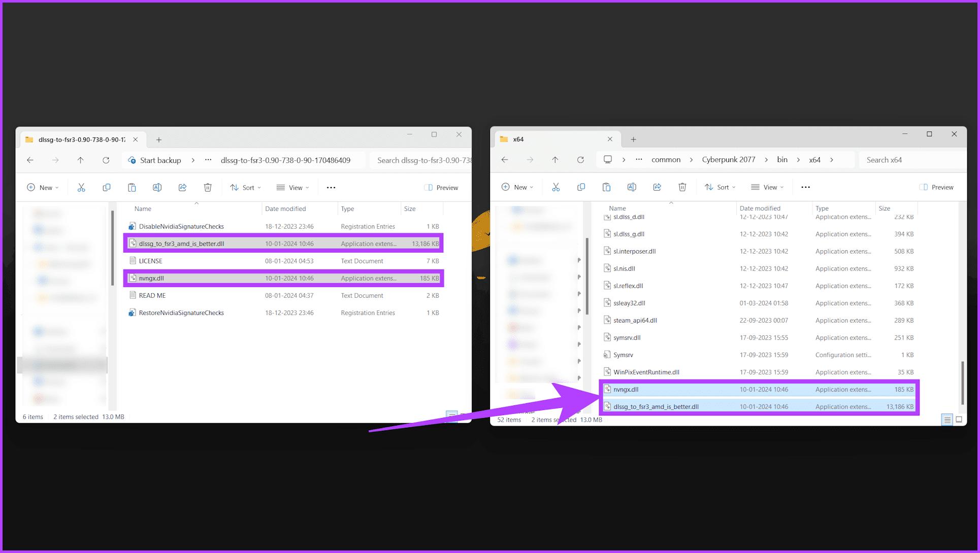This screenshot has height=553, width=980.
Task: Click Cut icon in left window toolbar
Action: point(81,188)
